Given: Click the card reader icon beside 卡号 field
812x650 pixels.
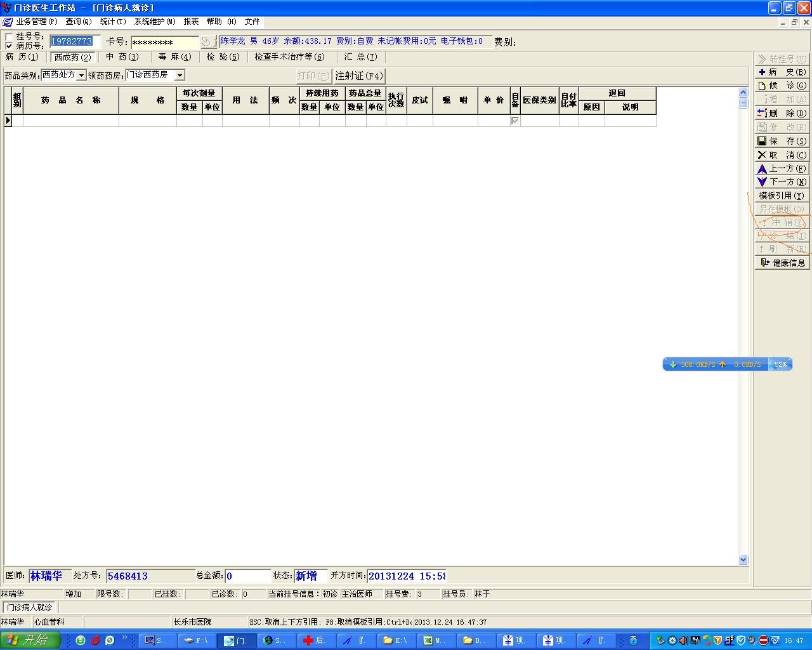Looking at the screenshot, I should click(207, 42).
